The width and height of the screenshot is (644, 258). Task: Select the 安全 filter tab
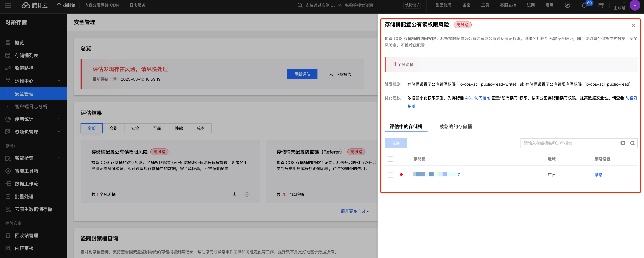coord(135,128)
